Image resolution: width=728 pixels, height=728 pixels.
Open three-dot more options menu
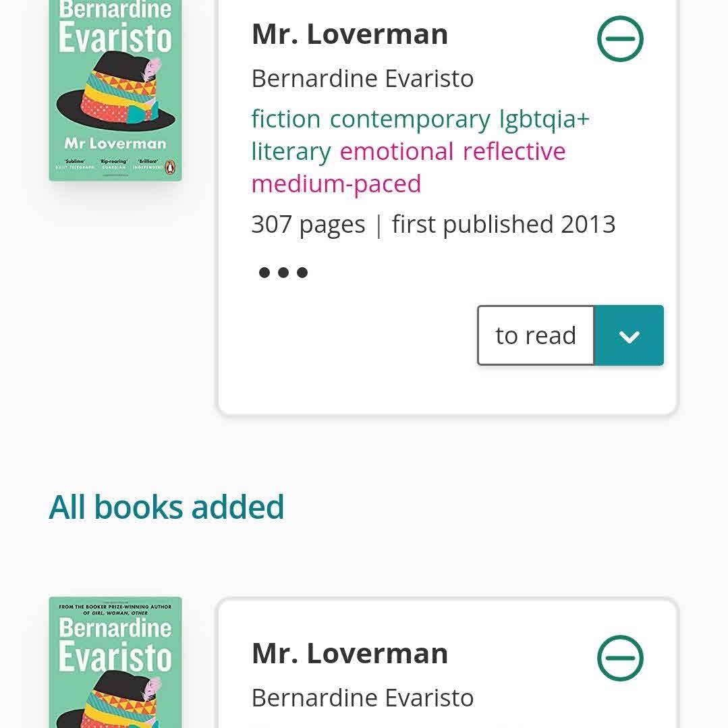(283, 273)
